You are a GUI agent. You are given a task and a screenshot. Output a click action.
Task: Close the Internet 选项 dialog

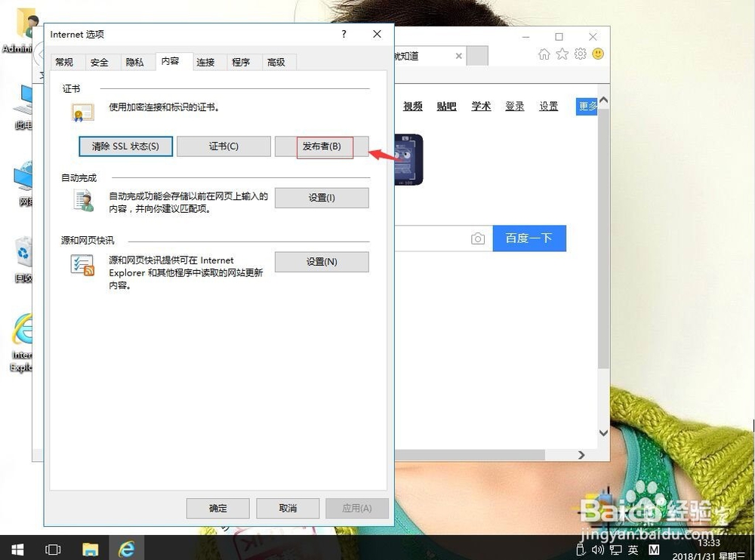click(377, 34)
